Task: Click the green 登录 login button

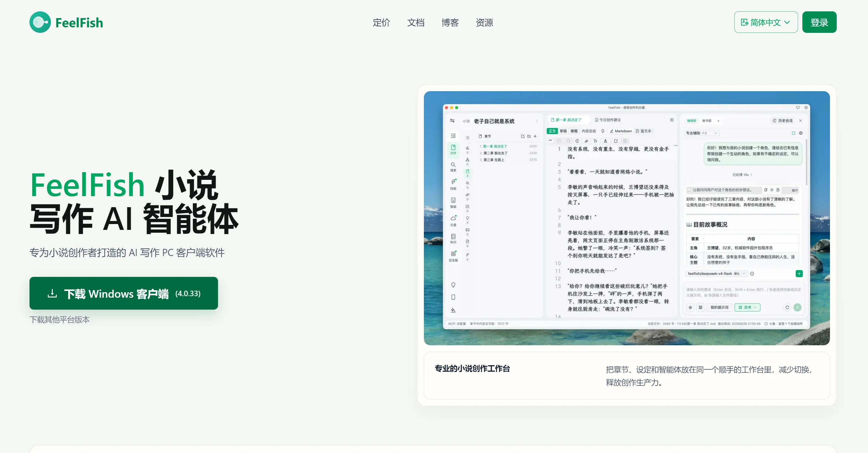Action: tap(819, 22)
